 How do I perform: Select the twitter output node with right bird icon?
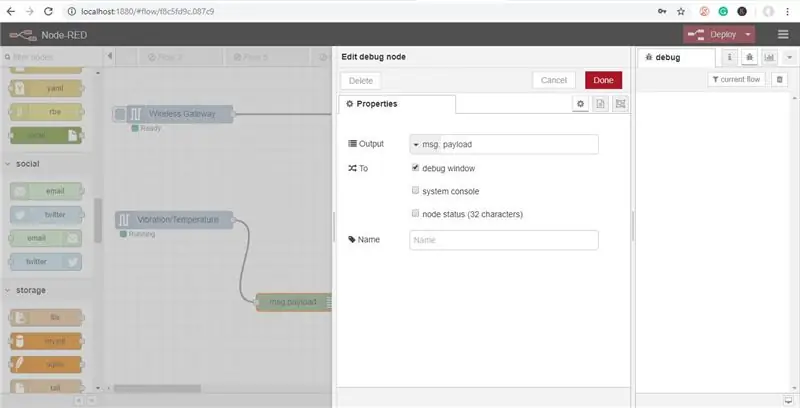coord(46,262)
